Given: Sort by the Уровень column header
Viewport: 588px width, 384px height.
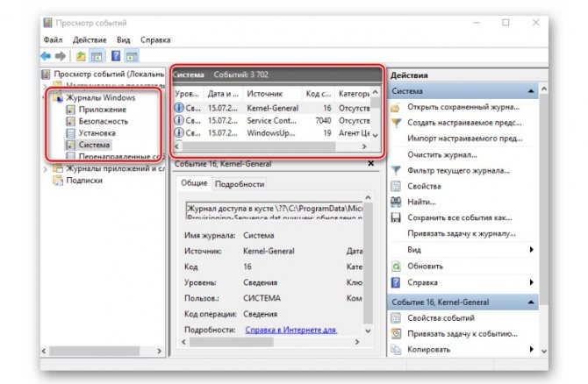Looking at the screenshot, I should [x=188, y=94].
